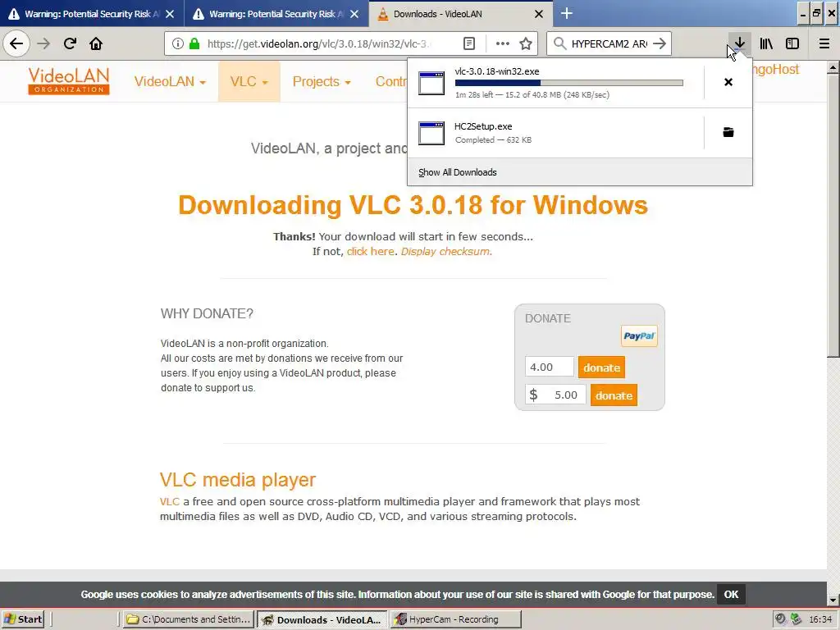Click the green padlock security icon
The width and height of the screenshot is (840, 630).
click(x=194, y=43)
